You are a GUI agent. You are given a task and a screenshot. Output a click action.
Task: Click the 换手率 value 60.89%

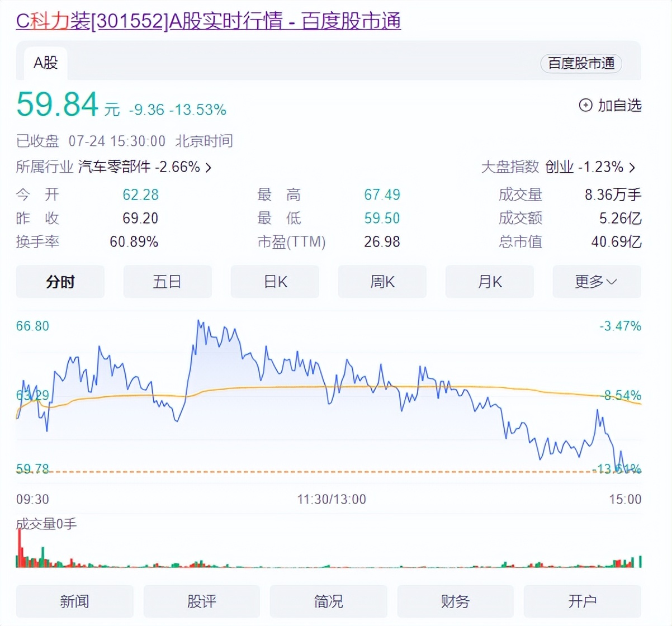[134, 241]
